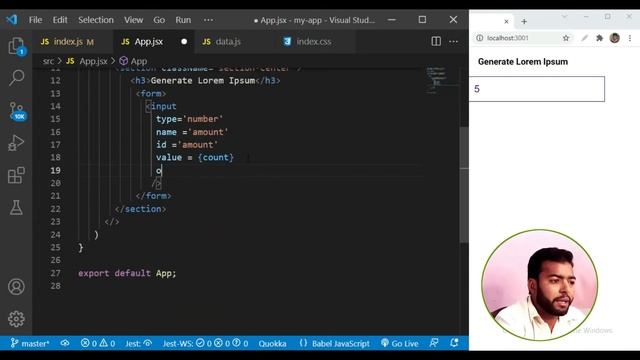This screenshot has width=640, height=360.
Task: Close the current browser tab
Action: [506, 21]
